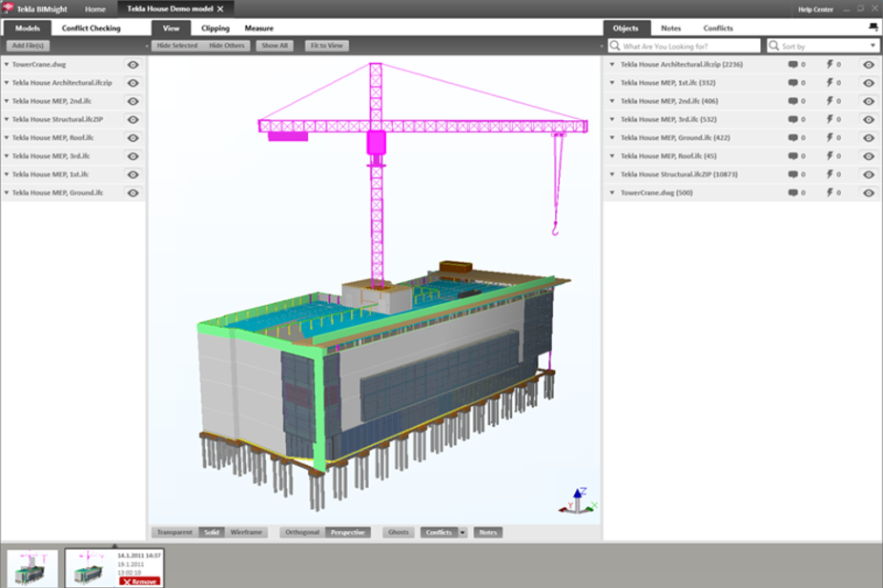This screenshot has height=588, width=883.
Task: Click notes comment icon for Structural.ifcZIP (10873)
Action: (x=793, y=174)
